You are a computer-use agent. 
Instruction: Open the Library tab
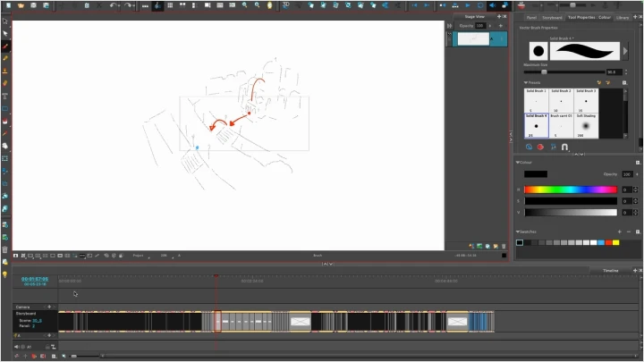623,17
